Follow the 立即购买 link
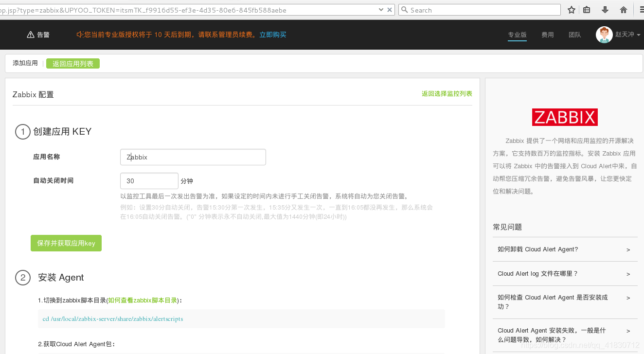The image size is (644, 354). pos(273,35)
